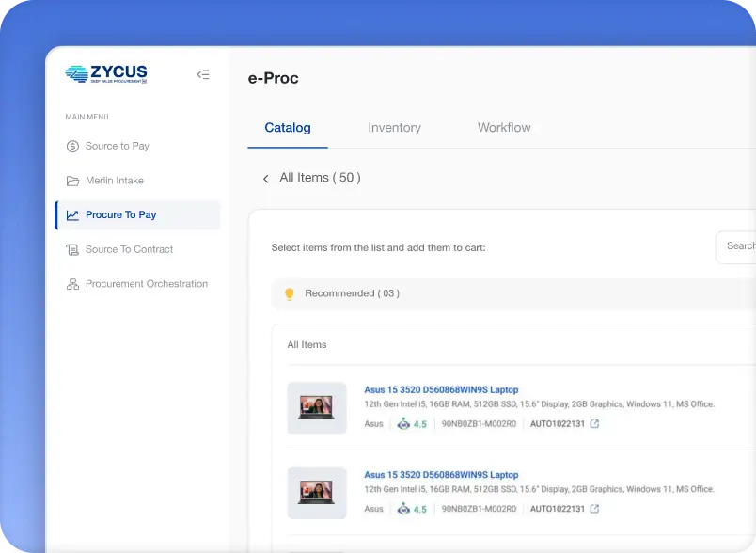Open the first Asus 15 3520 Laptop link
This screenshot has height=553, width=756.
[441, 389]
